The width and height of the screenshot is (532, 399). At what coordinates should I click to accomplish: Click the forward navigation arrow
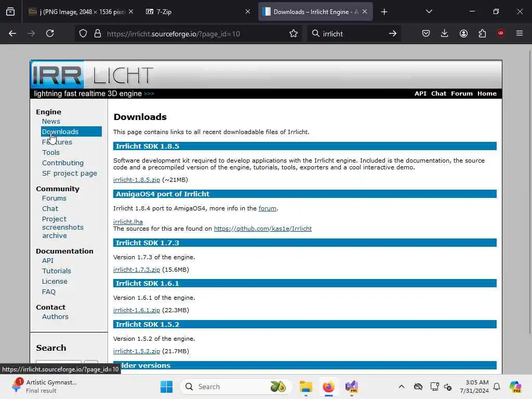[31, 34]
